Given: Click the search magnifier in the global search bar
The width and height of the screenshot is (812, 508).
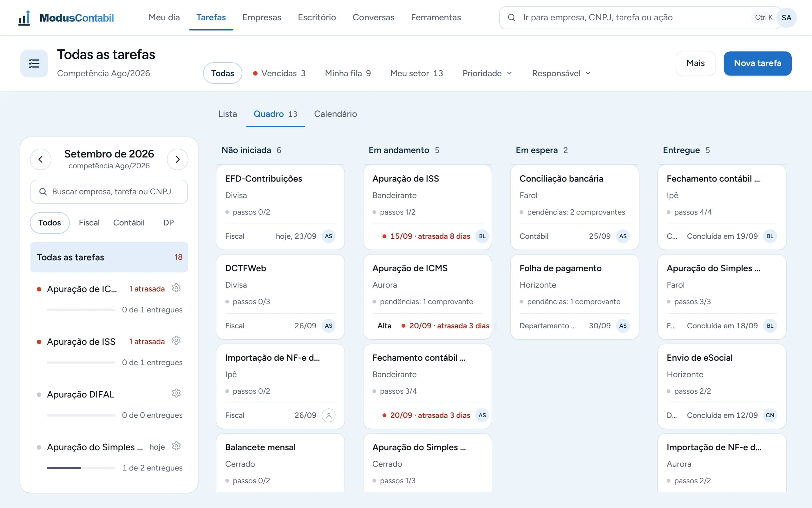Looking at the screenshot, I should coord(511,17).
